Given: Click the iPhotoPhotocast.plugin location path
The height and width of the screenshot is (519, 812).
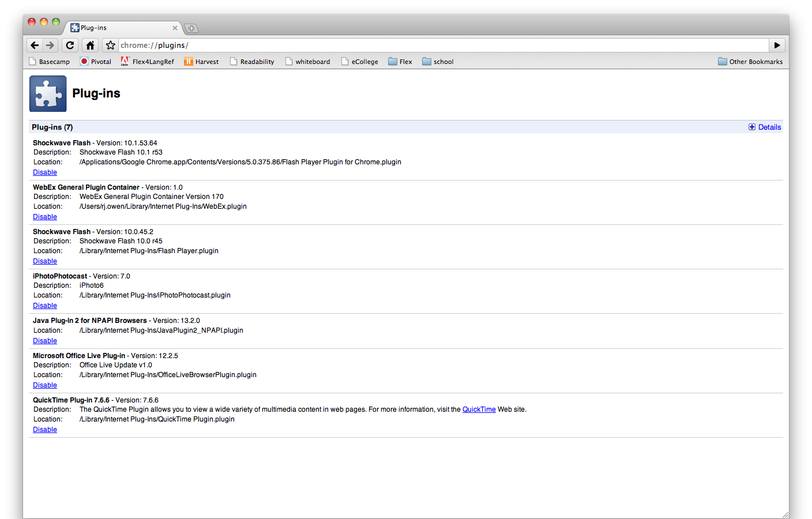Looking at the screenshot, I should pos(155,295).
